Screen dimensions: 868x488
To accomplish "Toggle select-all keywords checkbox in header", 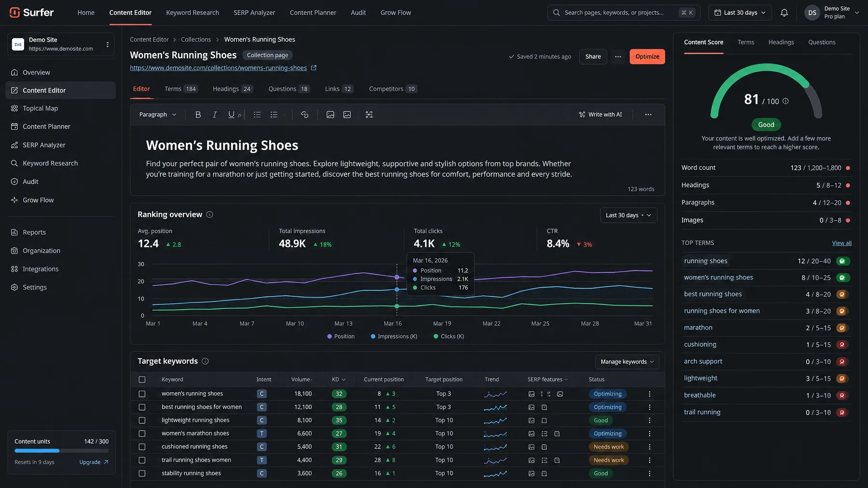I will 142,380.
